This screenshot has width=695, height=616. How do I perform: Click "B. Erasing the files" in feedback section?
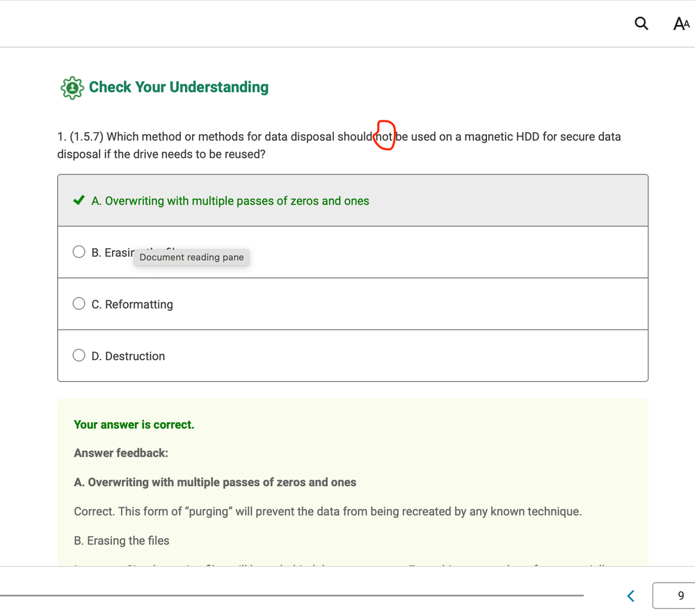coord(122,541)
